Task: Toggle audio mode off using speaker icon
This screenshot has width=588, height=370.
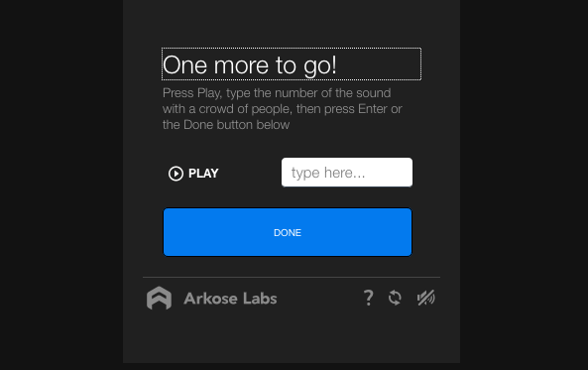Action: [x=426, y=298]
